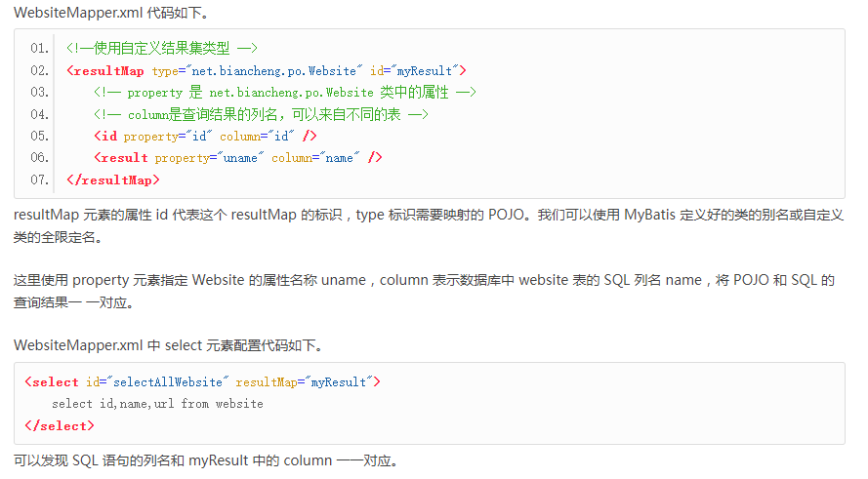Image resolution: width=868 pixels, height=479 pixels.
Task: Click line number 05 in the code block
Action: (x=39, y=136)
